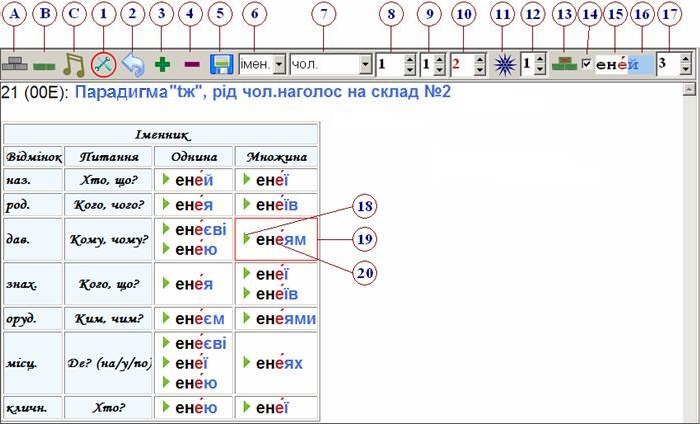Click the green bricks icon with red top
Screen dimensions: 700x424
pos(564,65)
